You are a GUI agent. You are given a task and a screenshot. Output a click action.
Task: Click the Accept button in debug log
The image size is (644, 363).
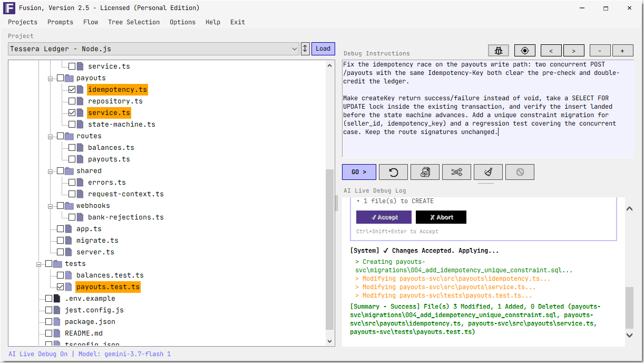coord(384,217)
